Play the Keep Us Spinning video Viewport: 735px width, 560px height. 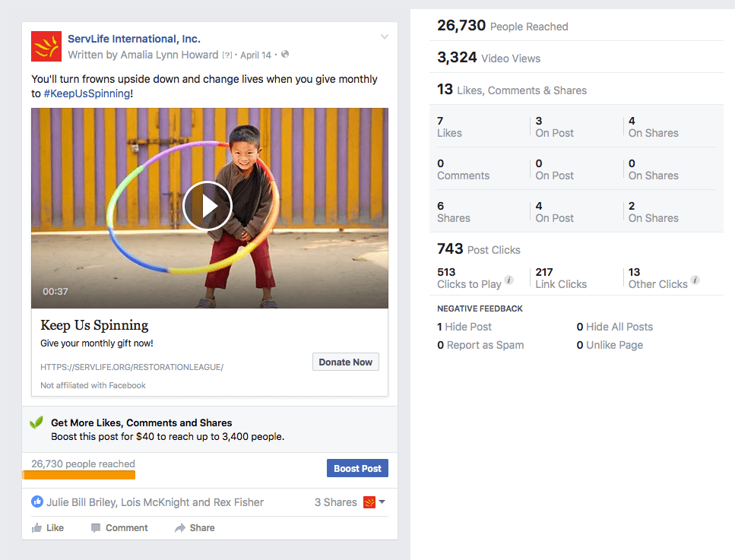[208, 206]
